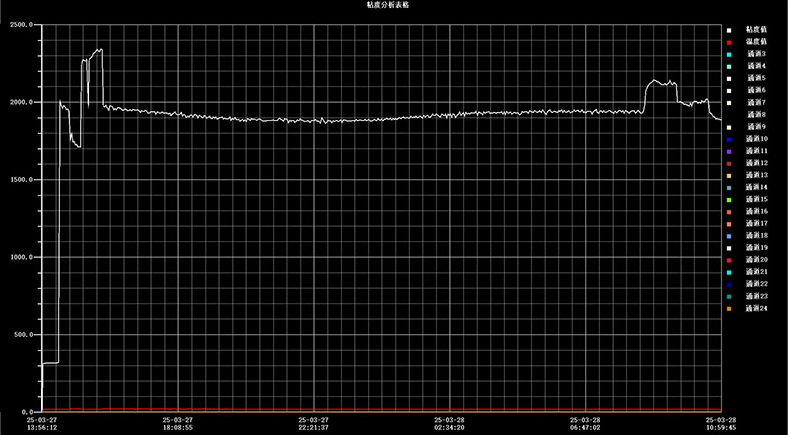Click the red temperature line along the bottom

click(x=382, y=410)
